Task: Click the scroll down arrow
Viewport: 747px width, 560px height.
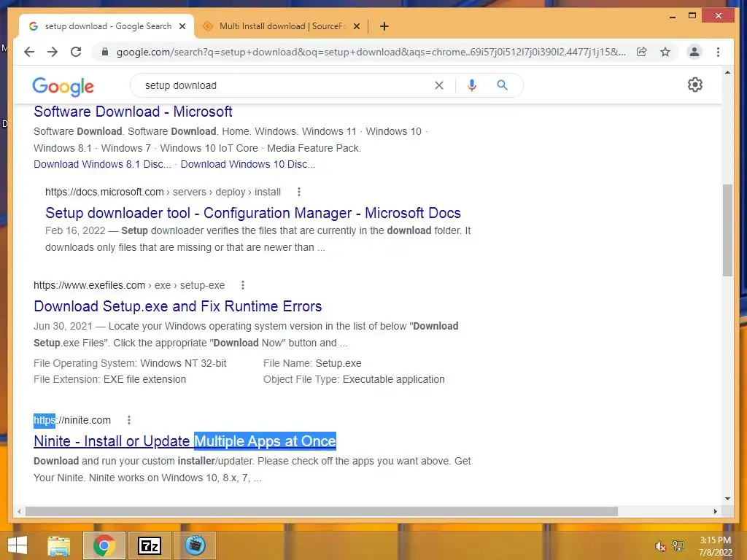Action: click(727, 499)
